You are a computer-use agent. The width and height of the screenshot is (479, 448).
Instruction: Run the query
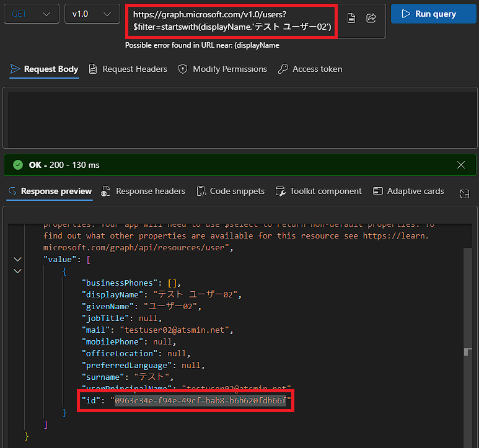(x=434, y=14)
